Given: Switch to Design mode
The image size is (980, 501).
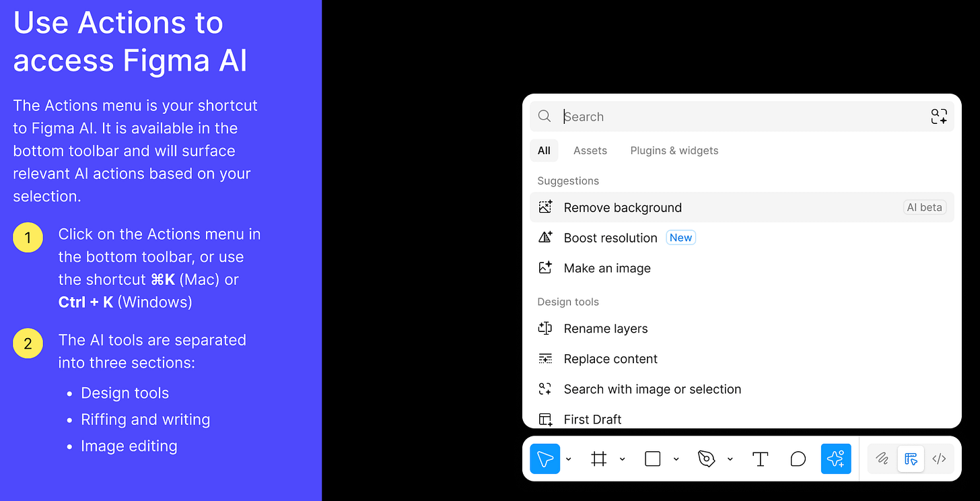Looking at the screenshot, I should (911, 459).
